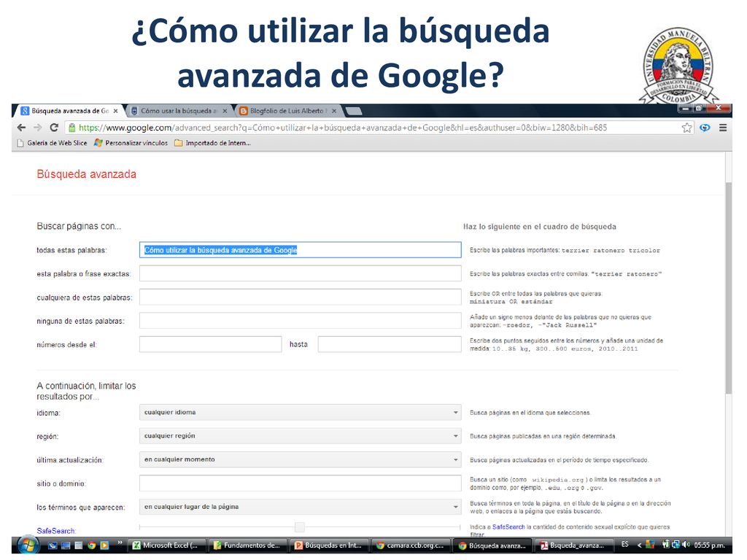
Task: Open the 'cualquier región' dropdown
Action: coord(300,436)
